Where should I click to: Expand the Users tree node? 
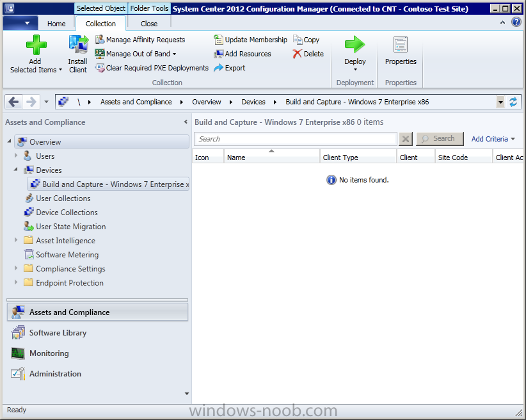[16, 156]
